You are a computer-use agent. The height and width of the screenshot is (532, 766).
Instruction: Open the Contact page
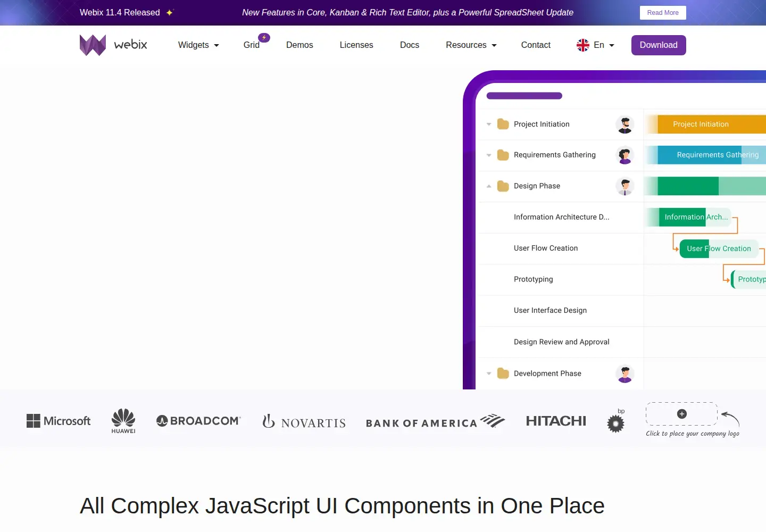pos(536,45)
